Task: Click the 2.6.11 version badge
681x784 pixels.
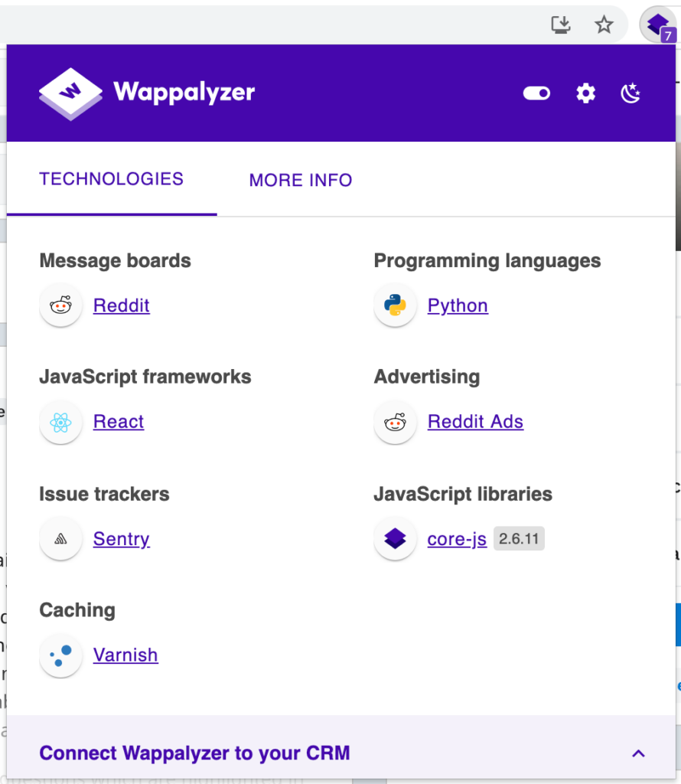Action: (519, 538)
